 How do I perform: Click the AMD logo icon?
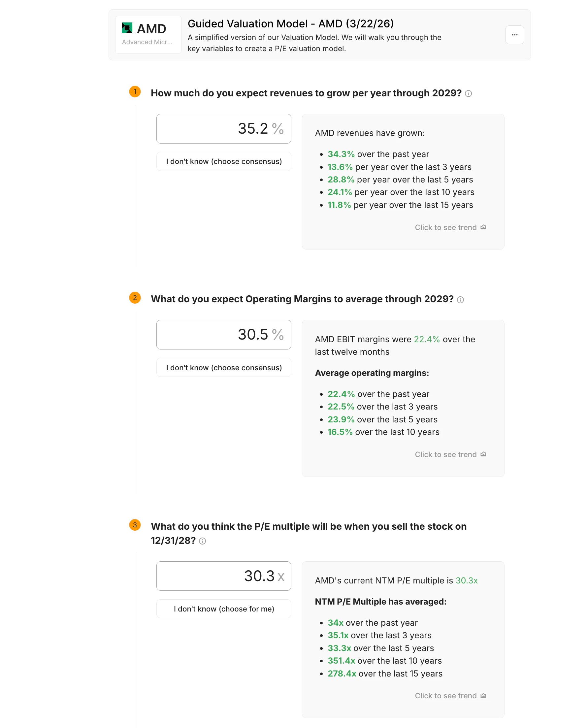pyautogui.click(x=127, y=28)
